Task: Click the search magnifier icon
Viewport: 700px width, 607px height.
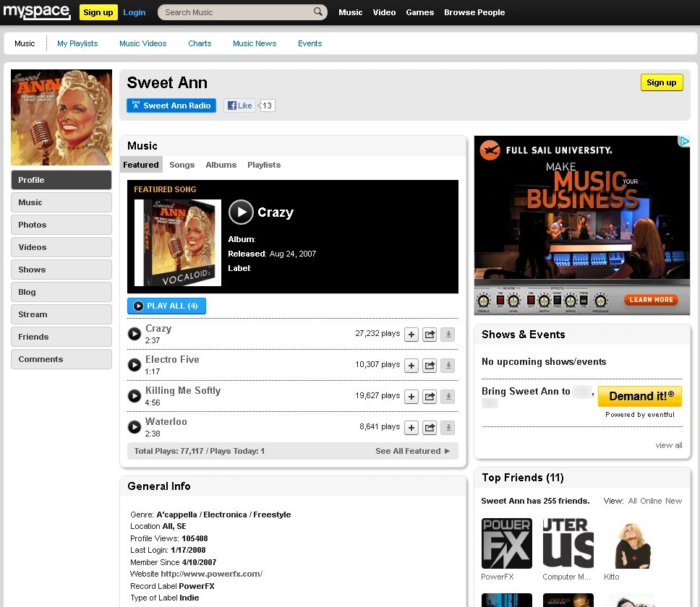Action: coord(318,12)
